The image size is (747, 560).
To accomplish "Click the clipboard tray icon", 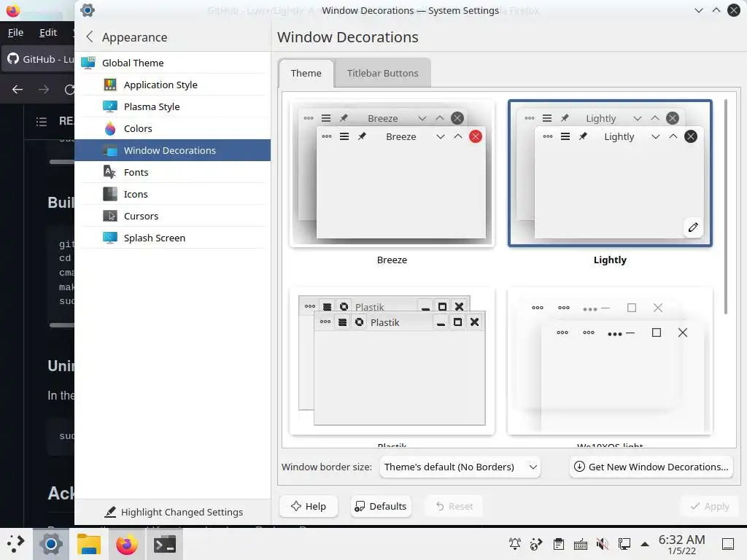I will (559, 544).
